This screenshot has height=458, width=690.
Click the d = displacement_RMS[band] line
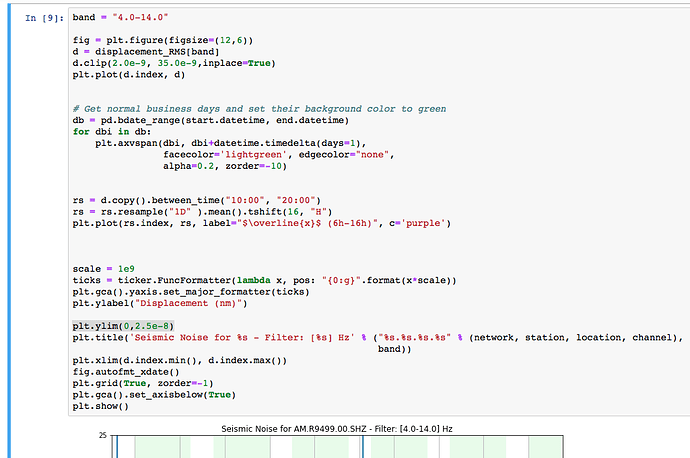tap(146, 51)
